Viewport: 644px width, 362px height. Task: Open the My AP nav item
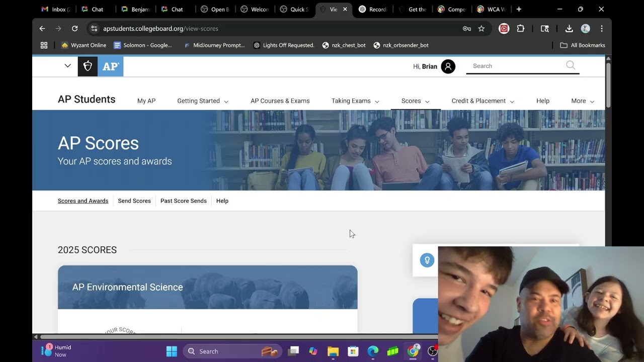(146, 101)
